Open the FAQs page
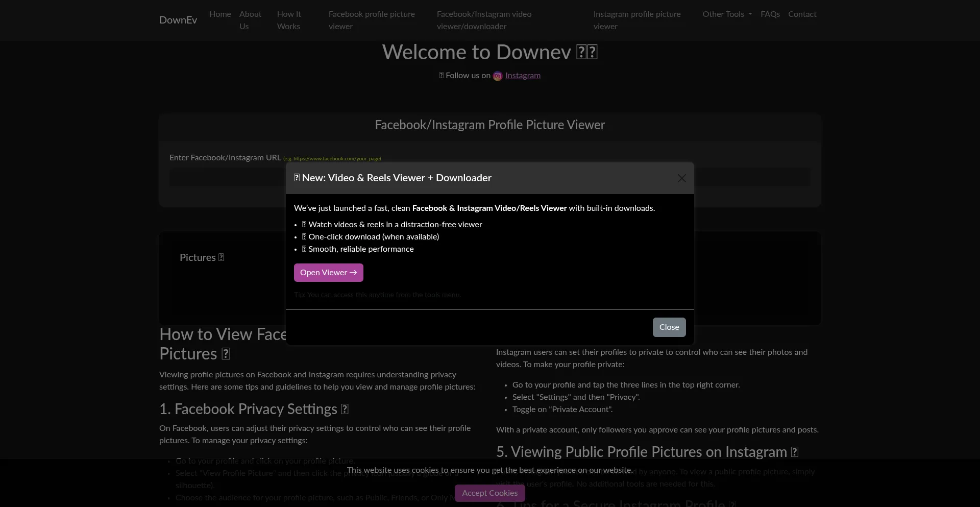The image size is (980, 507). 770,14
